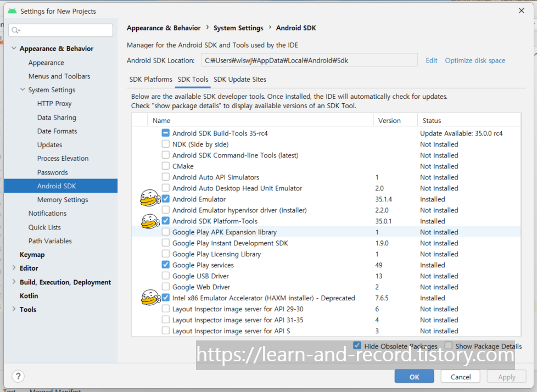Expand the Tools section
This screenshot has width=537, height=392.
pyautogui.click(x=14, y=309)
